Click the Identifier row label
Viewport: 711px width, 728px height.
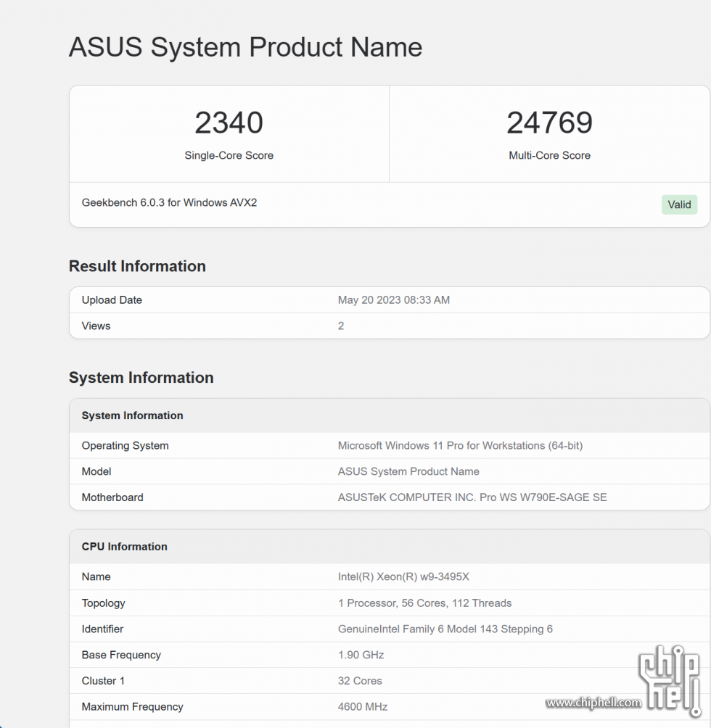click(102, 629)
